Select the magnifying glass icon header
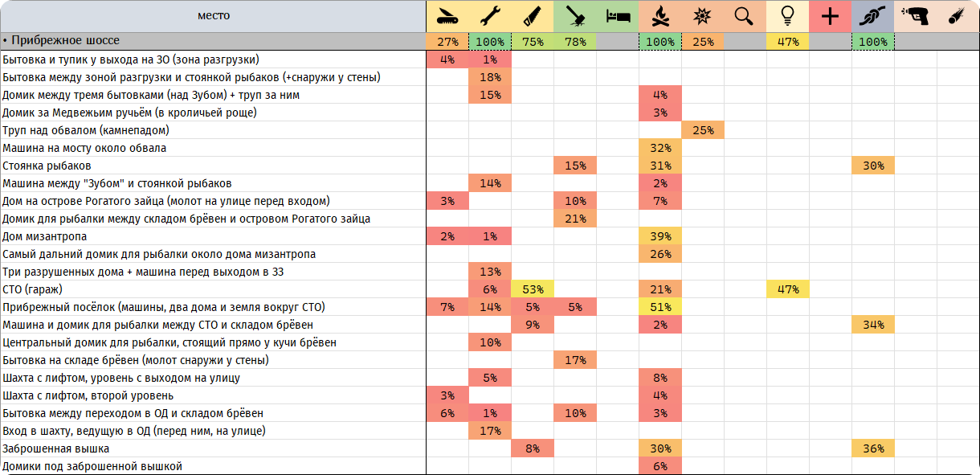980x475 pixels. (x=745, y=16)
